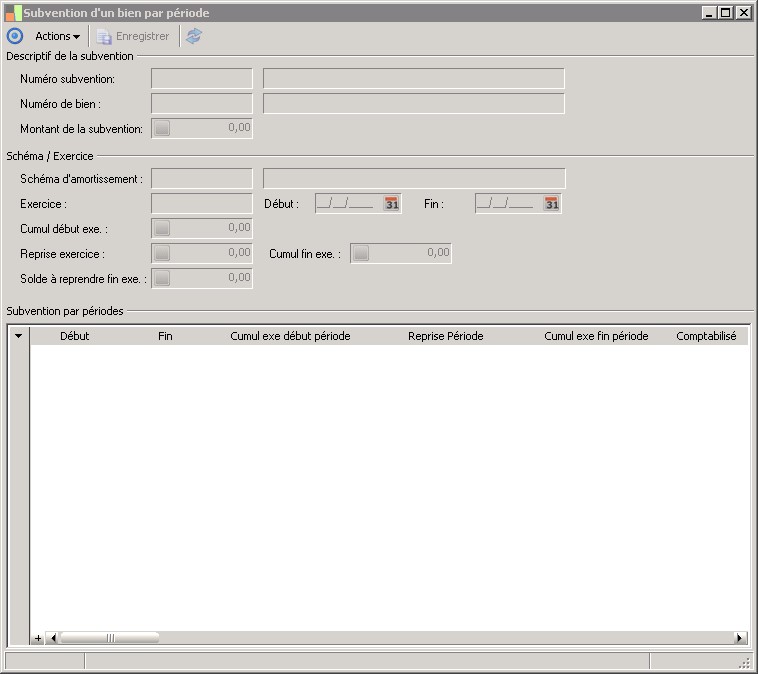This screenshot has width=758, height=674.
Task: Click the horizontal scrollbar thumb
Action: [x=110, y=638]
